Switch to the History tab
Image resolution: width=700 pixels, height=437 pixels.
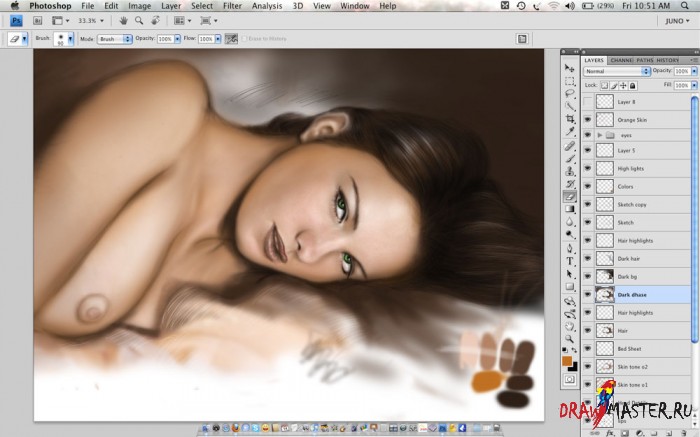[668, 60]
